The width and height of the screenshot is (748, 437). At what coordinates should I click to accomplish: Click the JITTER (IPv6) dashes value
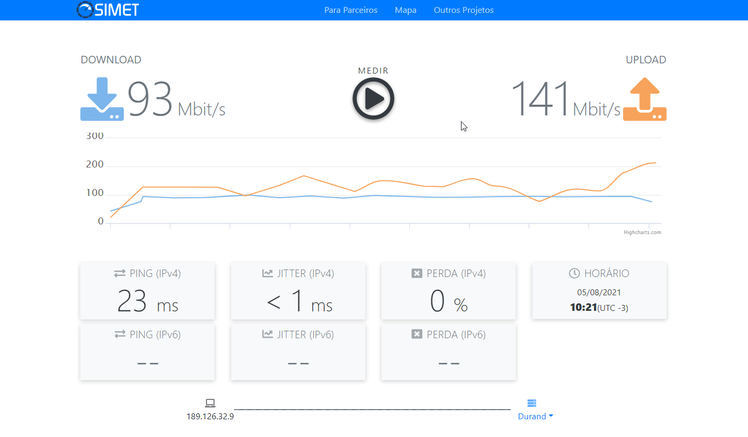tap(299, 364)
